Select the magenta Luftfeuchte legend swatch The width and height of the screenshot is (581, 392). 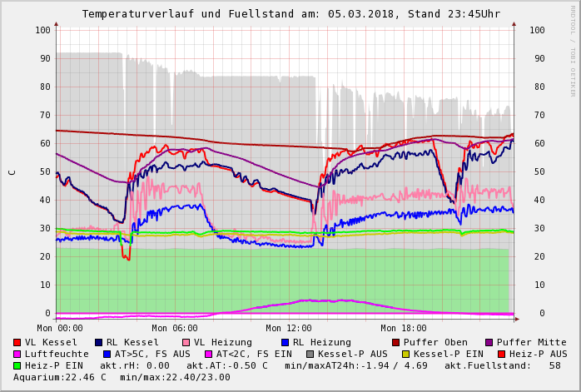pyautogui.click(x=17, y=354)
